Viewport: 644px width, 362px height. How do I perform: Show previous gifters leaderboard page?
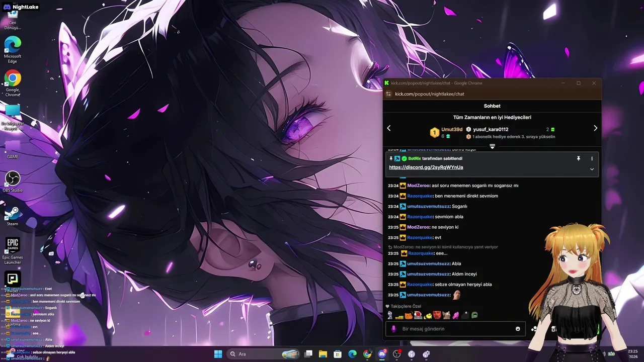point(389,128)
